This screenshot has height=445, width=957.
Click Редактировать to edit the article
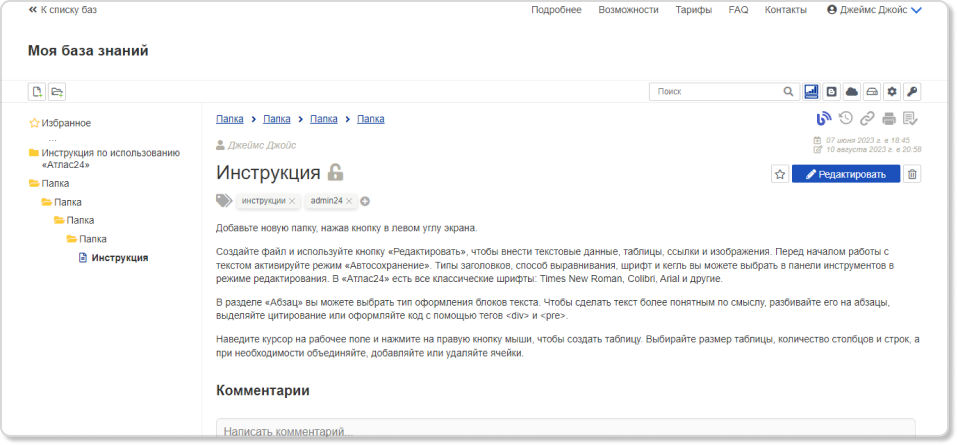pos(846,174)
